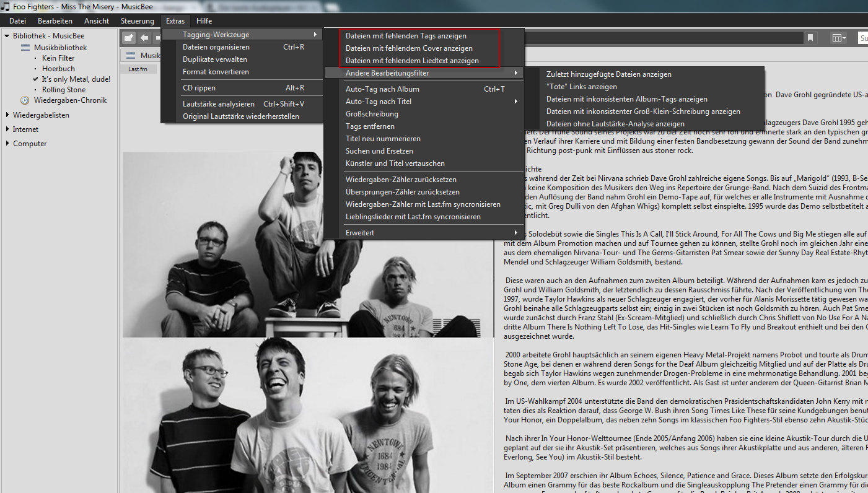Select Zuletzt hinzugefügte Dateien anzeigen
This screenshot has width=868, height=493.
(x=644, y=74)
